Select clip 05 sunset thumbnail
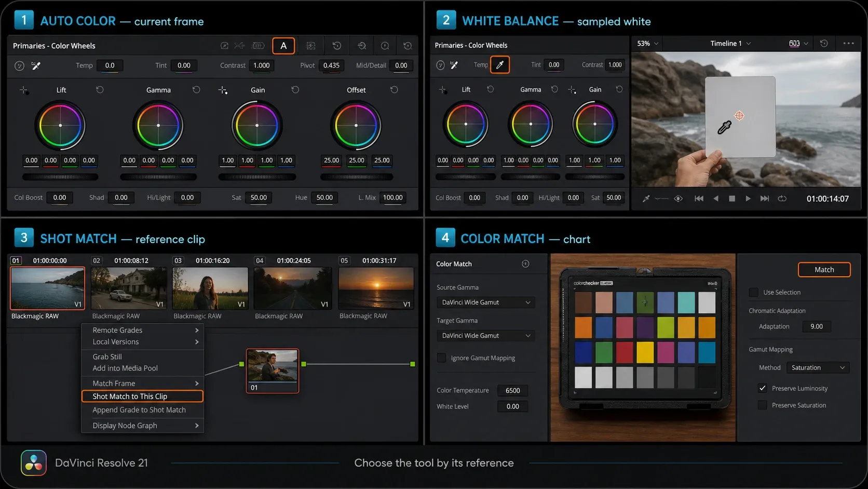 (x=376, y=288)
